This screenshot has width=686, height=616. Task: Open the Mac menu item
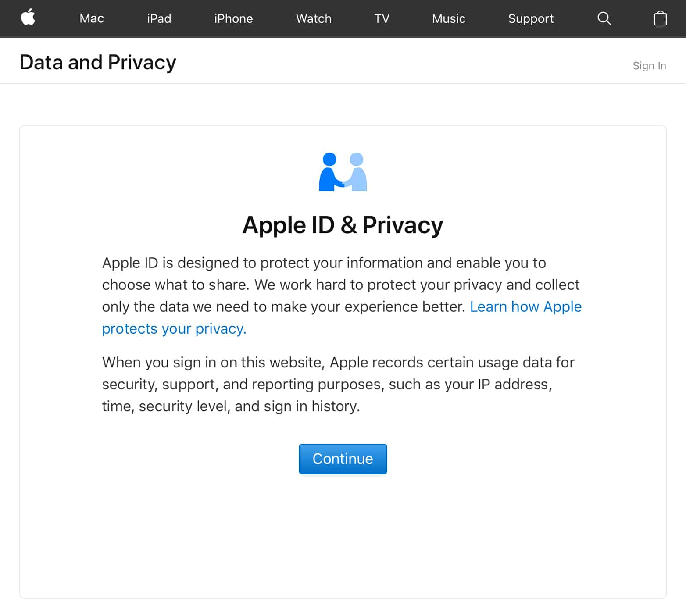click(92, 18)
